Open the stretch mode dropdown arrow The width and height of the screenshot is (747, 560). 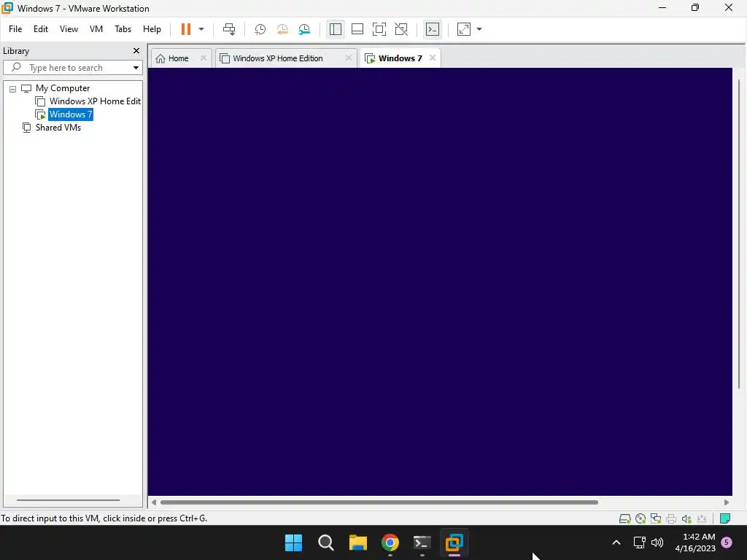[479, 29]
